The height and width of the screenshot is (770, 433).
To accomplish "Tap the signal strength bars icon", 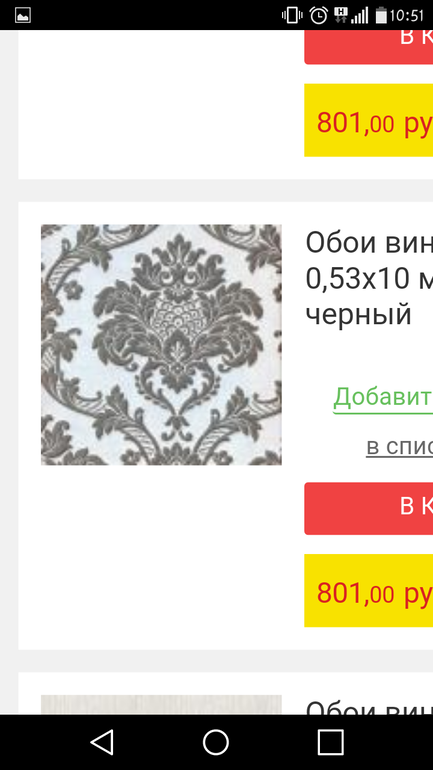I will coord(360,16).
